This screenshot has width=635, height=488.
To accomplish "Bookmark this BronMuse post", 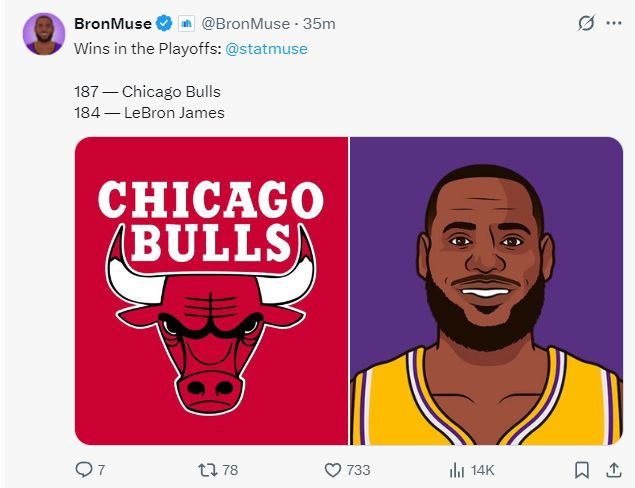I will click(x=582, y=470).
